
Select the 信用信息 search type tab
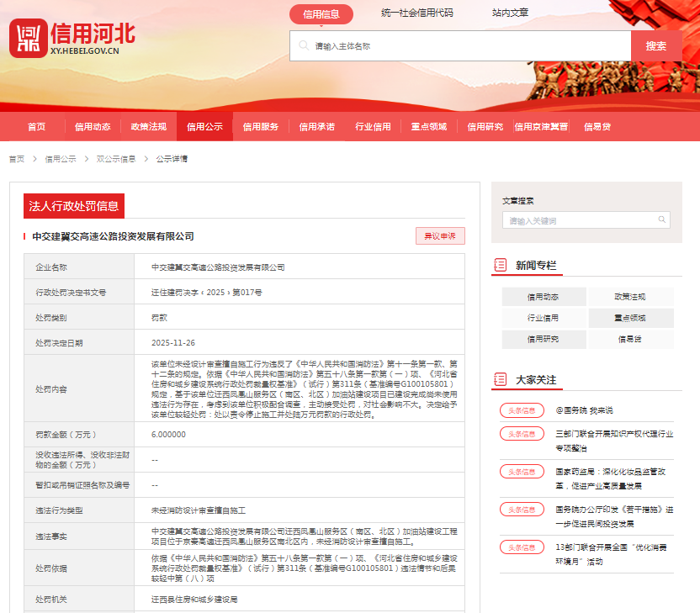point(321,13)
